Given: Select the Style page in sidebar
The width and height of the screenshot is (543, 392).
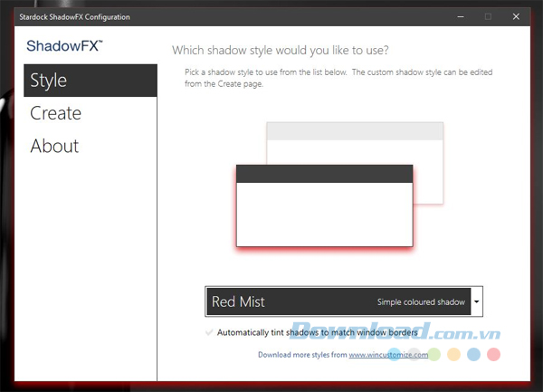Looking at the screenshot, I should tap(90, 81).
